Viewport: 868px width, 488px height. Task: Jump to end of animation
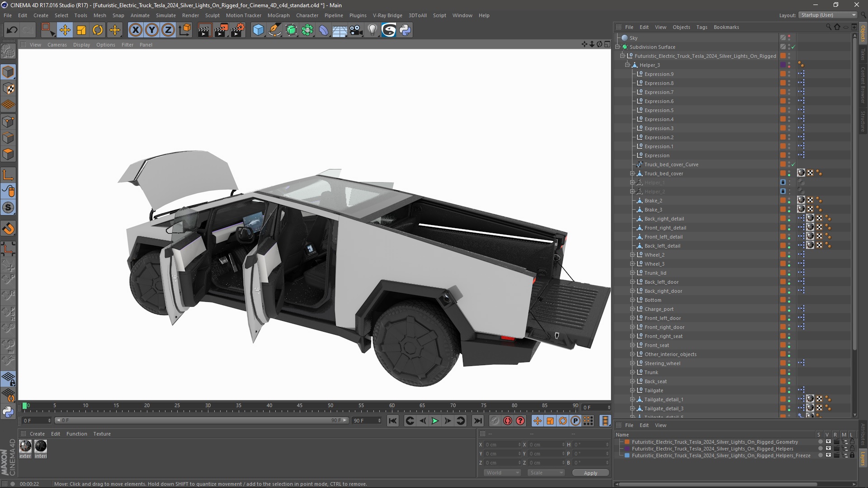(478, 421)
